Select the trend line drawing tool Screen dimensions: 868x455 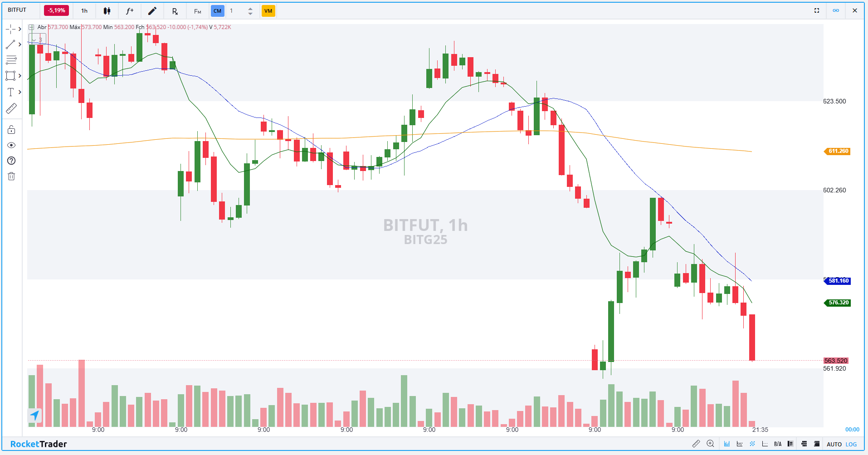[10, 44]
